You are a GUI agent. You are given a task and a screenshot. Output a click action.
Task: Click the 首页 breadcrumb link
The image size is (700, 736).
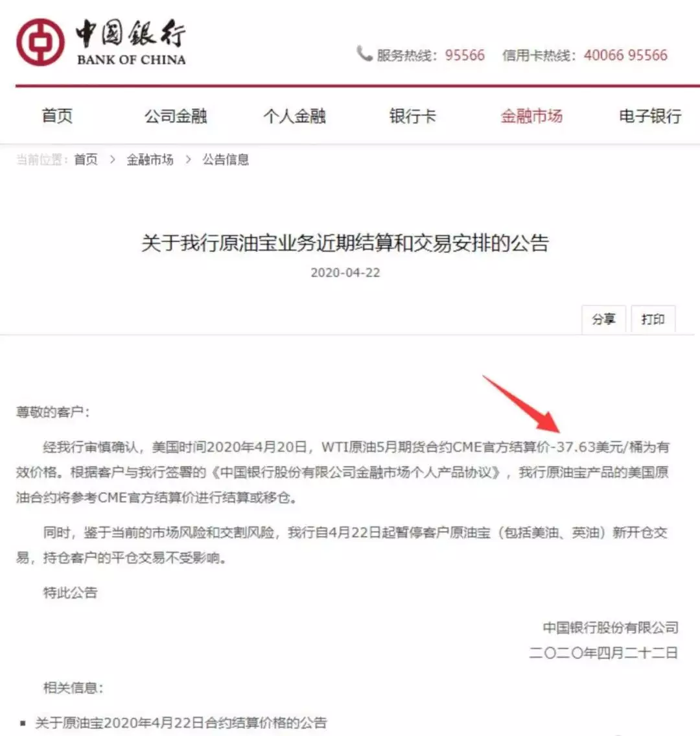tap(86, 160)
